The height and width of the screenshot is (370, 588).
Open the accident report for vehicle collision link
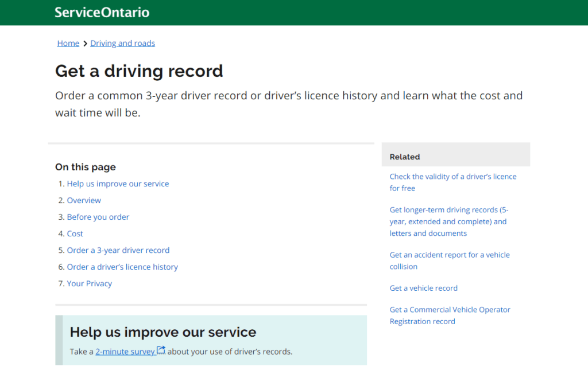tap(450, 260)
